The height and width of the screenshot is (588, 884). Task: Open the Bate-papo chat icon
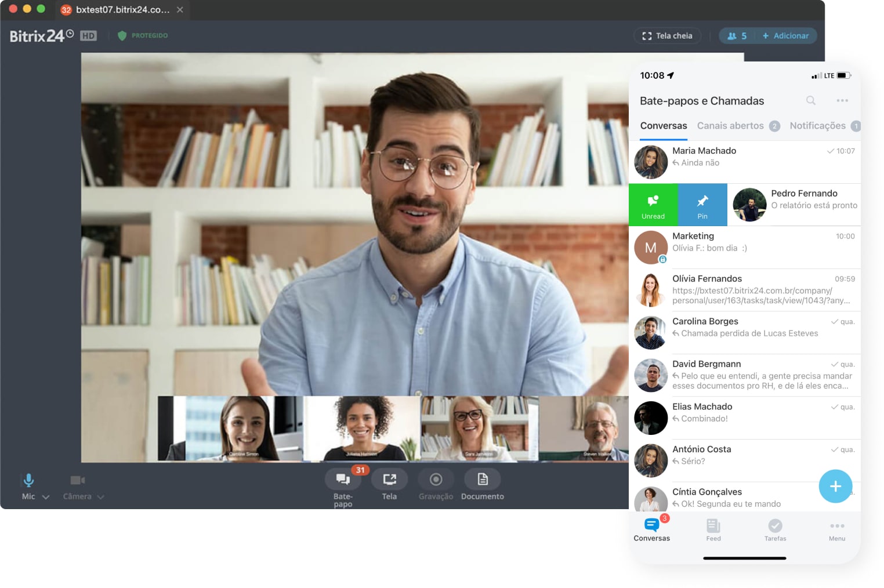[343, 480]
